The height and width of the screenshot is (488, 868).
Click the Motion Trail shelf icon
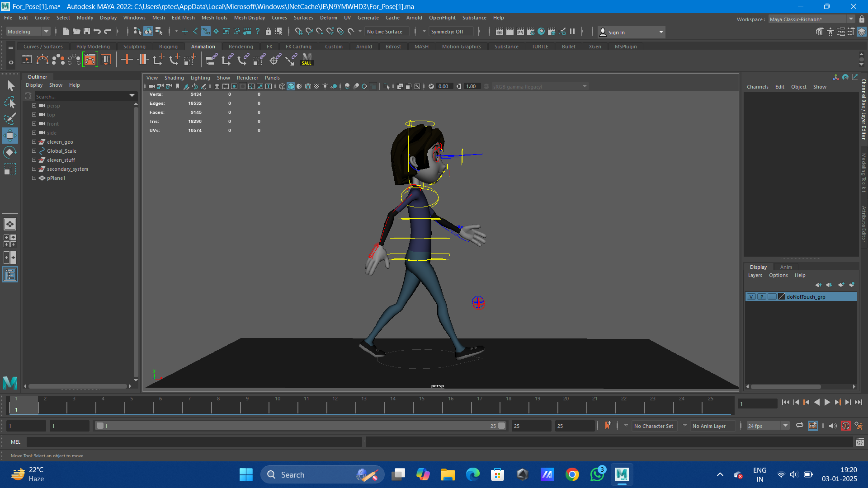42,59
